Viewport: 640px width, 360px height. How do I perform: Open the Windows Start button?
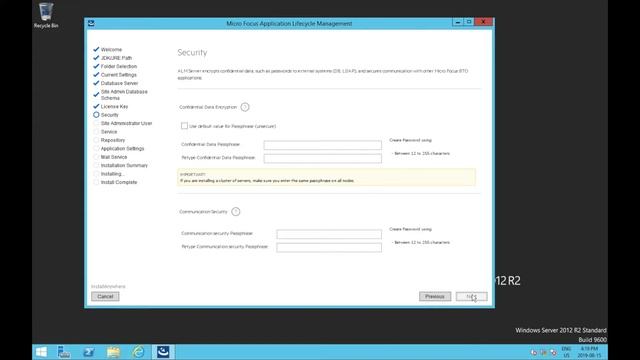(41, 352)
